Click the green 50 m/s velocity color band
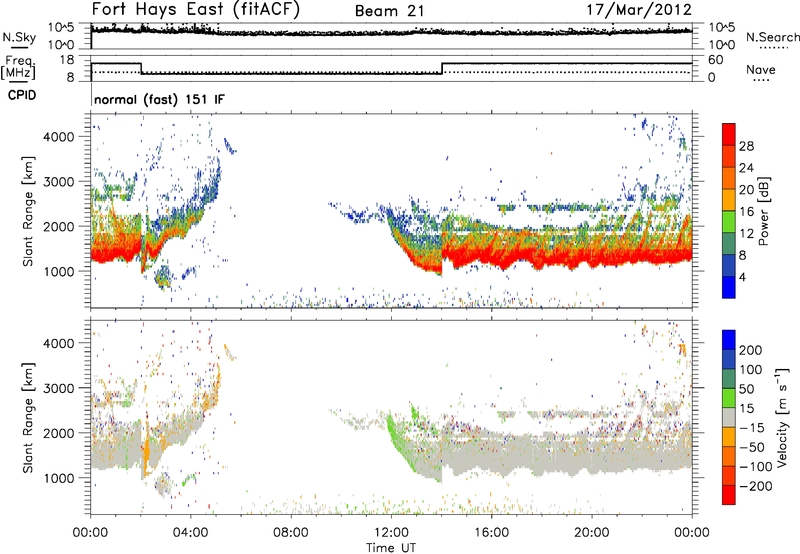The image size is (800, 554). pos(729,398)
